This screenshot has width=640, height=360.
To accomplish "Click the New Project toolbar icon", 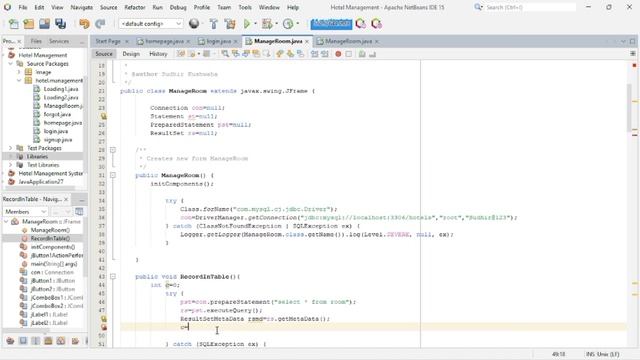I will [29, 24].
